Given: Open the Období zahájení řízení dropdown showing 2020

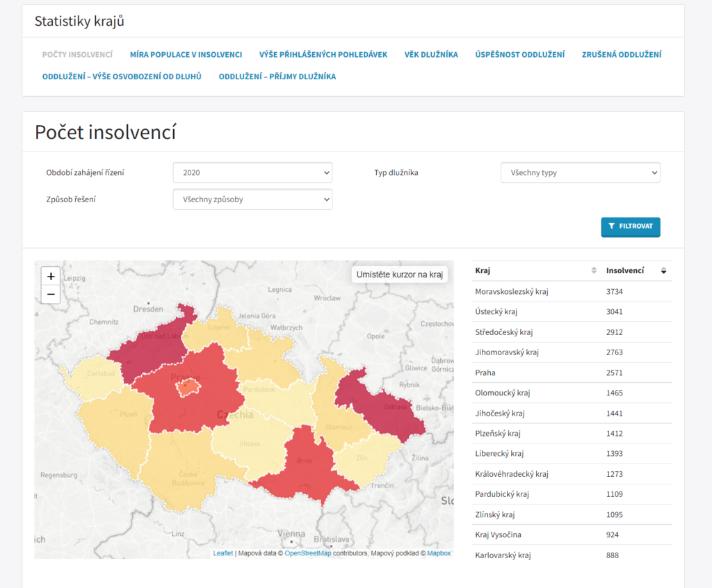Looking at the screenshot, I should 252,172.
